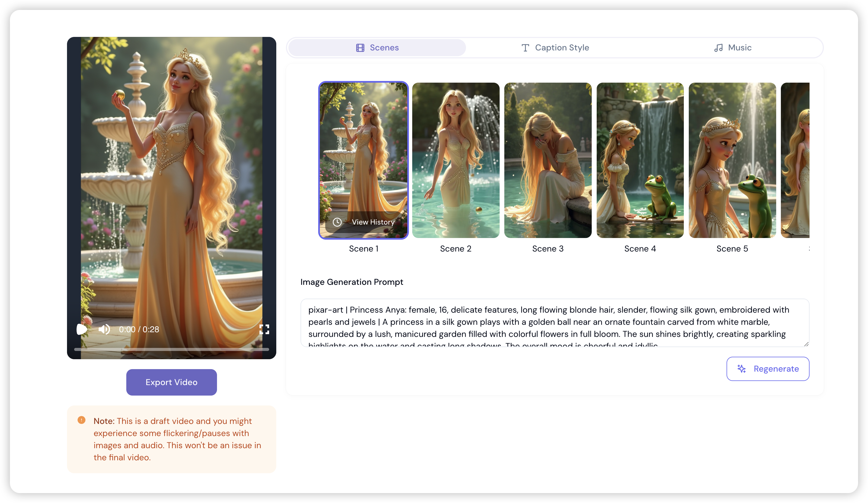
Task: Click the Scene 3 label
Action: (x=548, y=249)
